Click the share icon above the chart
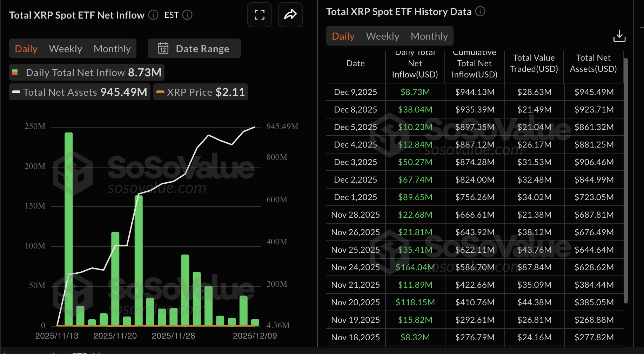 coord(290,15)
